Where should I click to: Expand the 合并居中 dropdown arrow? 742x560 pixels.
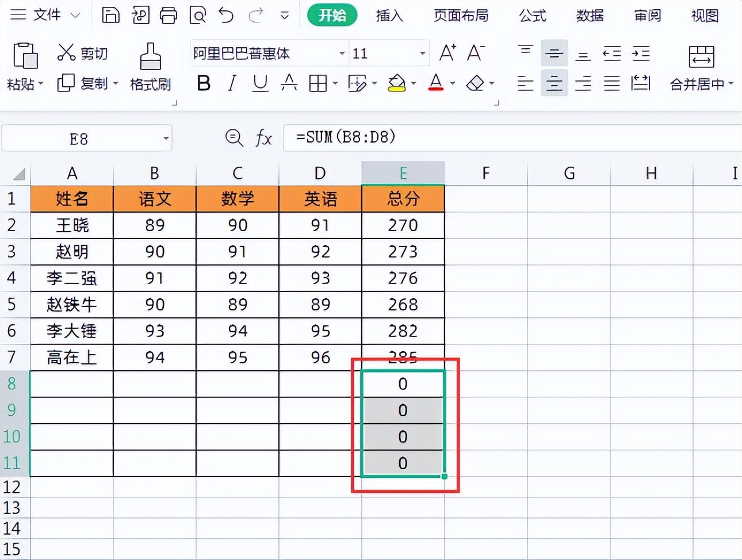point(731,84)
